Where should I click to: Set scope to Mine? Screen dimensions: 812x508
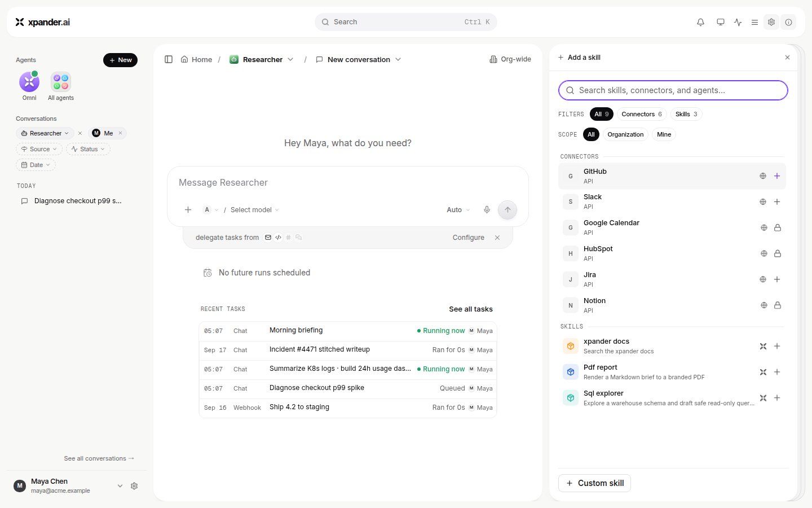pyautogui.click(x=664, y=134)
